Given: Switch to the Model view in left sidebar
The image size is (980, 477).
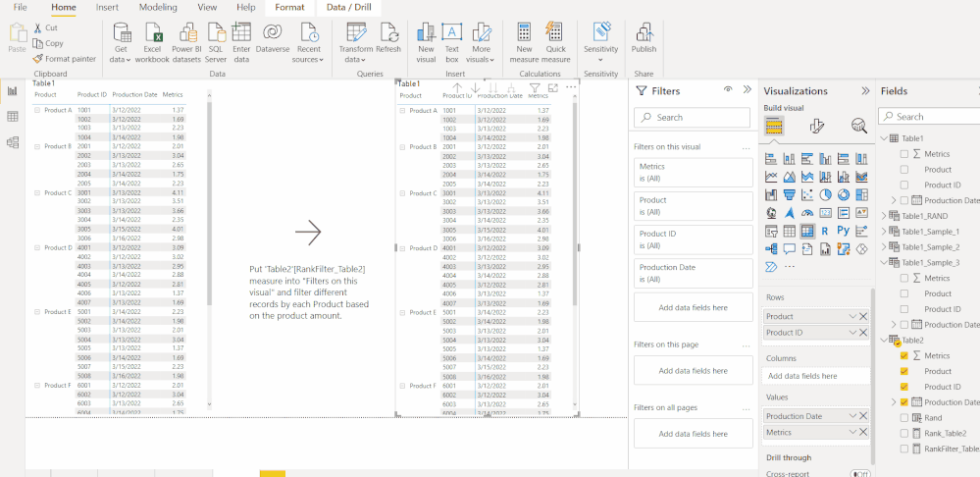Looking at the screenshot, I should [12, 142].
